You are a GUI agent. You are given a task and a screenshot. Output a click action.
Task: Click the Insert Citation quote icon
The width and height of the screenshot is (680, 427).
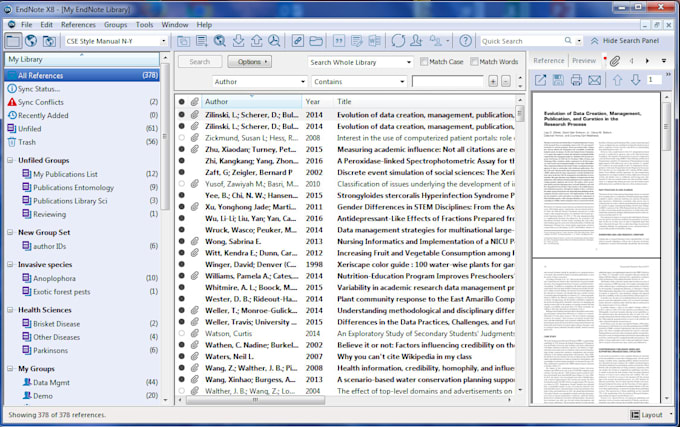click(339, 41)
